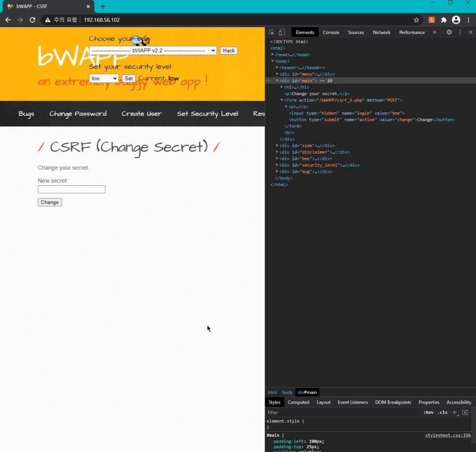The width and height of the screenshot is (476, 452).
Task: Select html in the breadcrumb bar
Action: (272, 392)
